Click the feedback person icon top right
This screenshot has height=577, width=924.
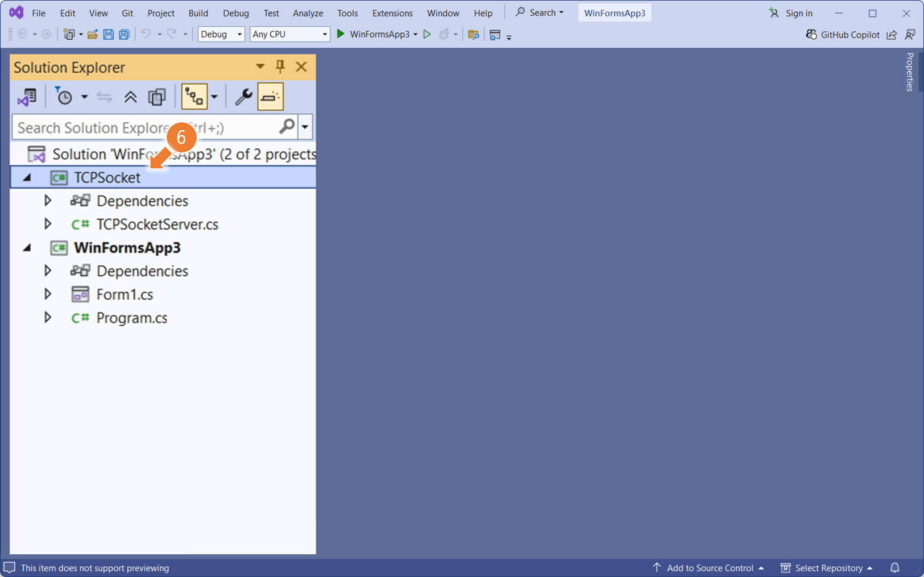(x=910, y=35)
